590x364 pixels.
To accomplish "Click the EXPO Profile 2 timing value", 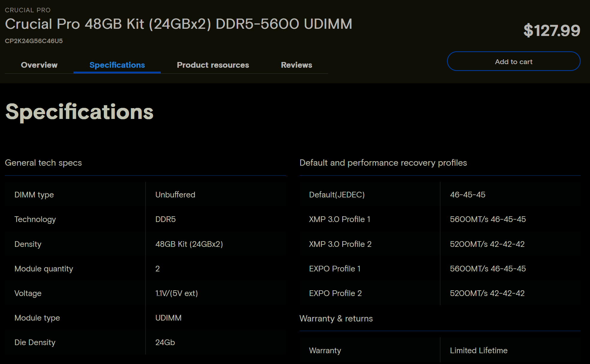I will [487, 293].
